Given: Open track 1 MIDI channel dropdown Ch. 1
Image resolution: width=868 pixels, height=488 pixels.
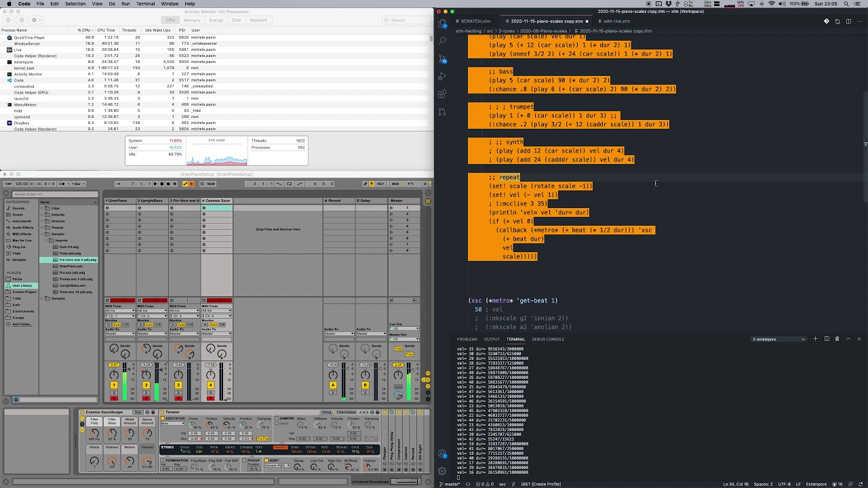Looking at the screenshot, I should (120, 316).
